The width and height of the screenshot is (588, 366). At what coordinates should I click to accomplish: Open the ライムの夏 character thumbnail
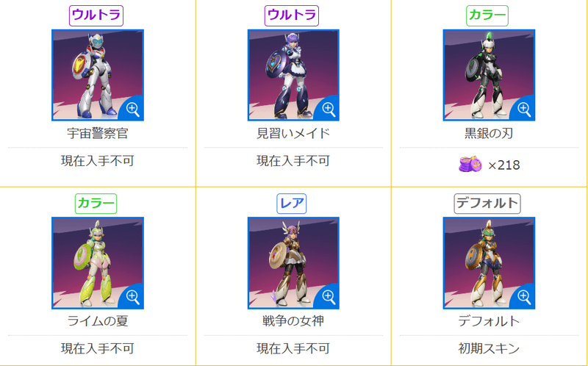(98, 263)
